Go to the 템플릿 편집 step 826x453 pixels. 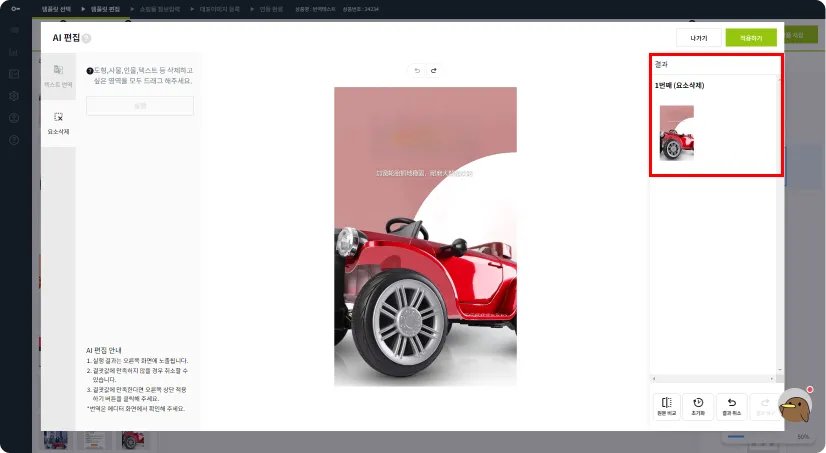[x=105, y=9]
